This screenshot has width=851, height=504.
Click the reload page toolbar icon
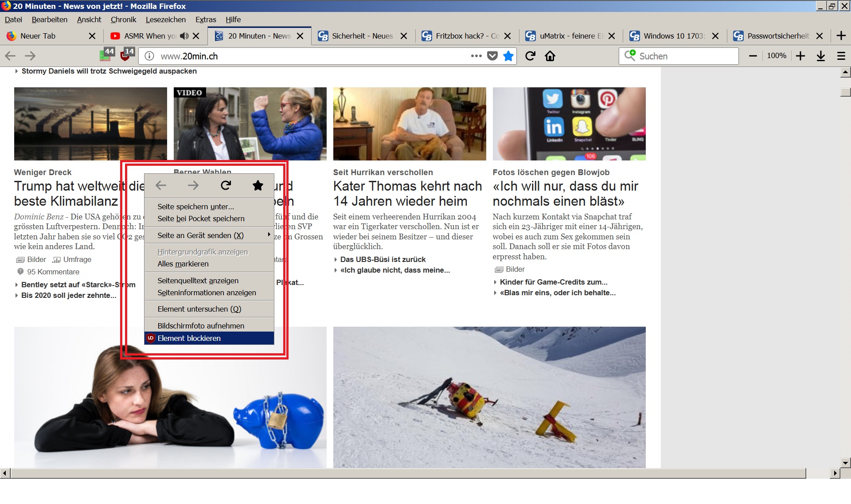[x=530, y=56]
